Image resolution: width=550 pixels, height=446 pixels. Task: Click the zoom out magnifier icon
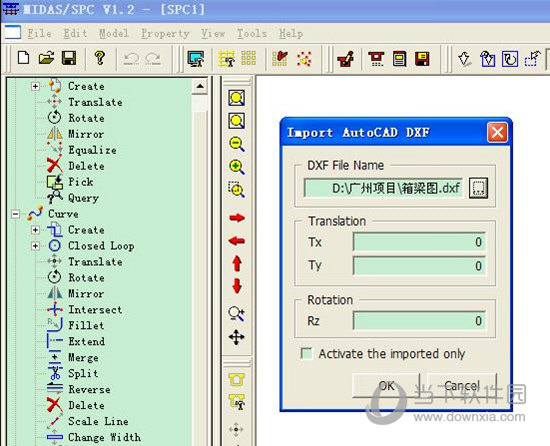237,144
